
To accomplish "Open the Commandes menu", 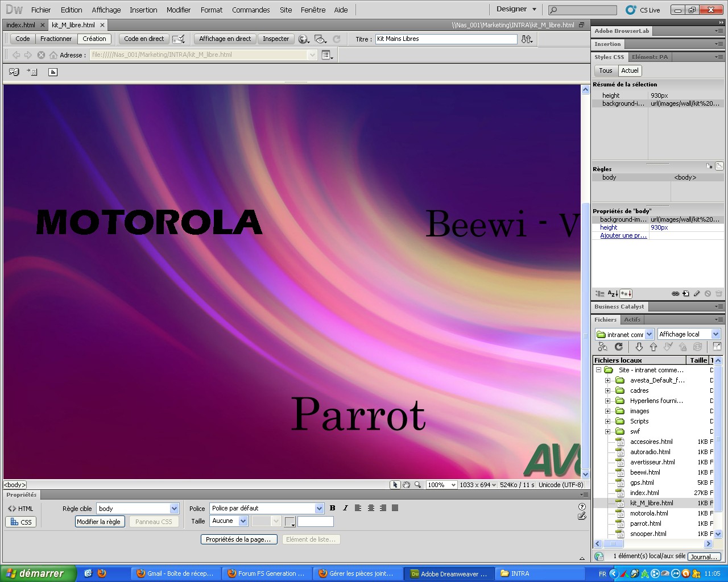I will [x=251, y=10].
